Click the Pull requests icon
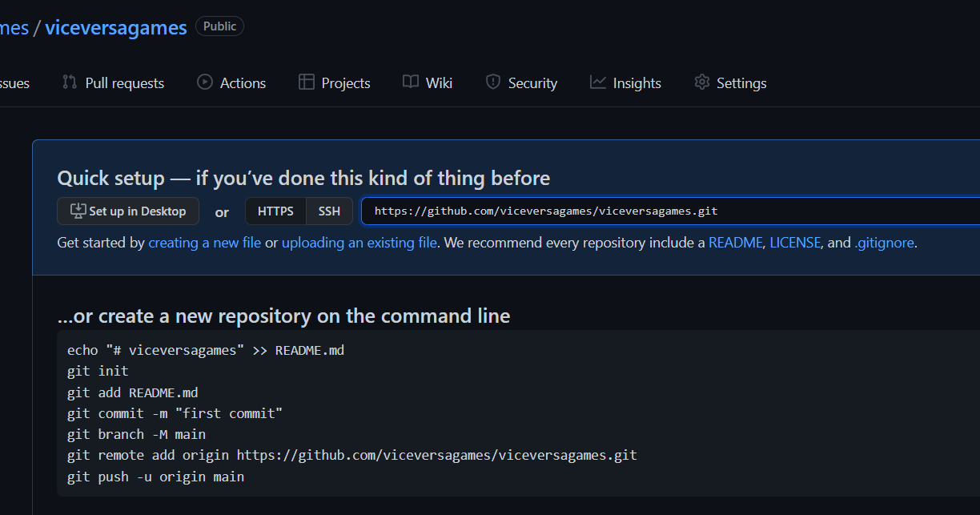 click(70, 82)
